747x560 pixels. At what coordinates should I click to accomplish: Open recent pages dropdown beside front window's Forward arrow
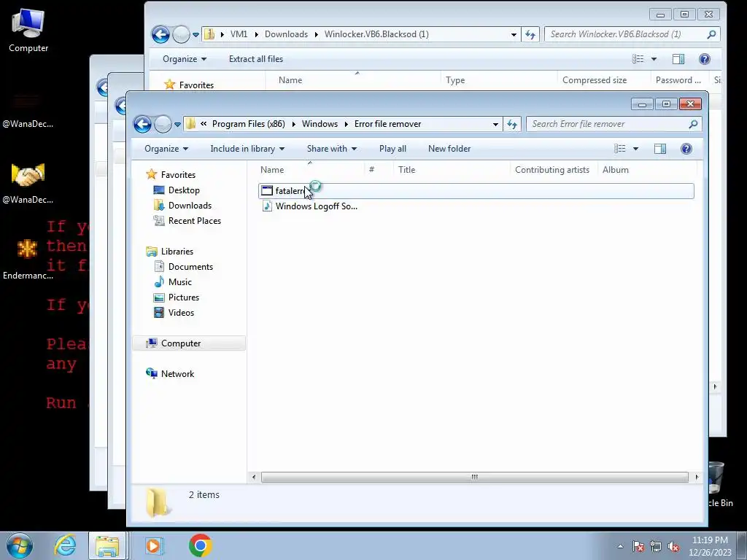[x=177, y=125]
